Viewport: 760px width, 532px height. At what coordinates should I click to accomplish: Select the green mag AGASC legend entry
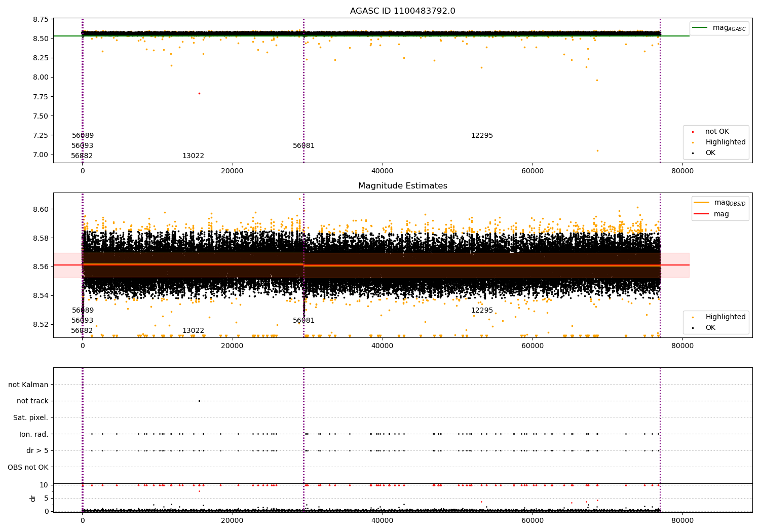pyautogui.click(x=719, y=28)
